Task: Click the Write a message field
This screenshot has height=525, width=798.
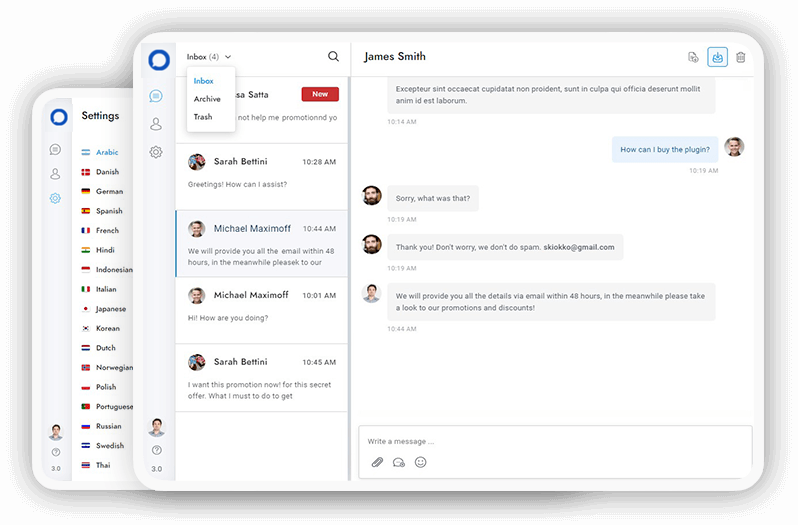Action: pos(555,441)
